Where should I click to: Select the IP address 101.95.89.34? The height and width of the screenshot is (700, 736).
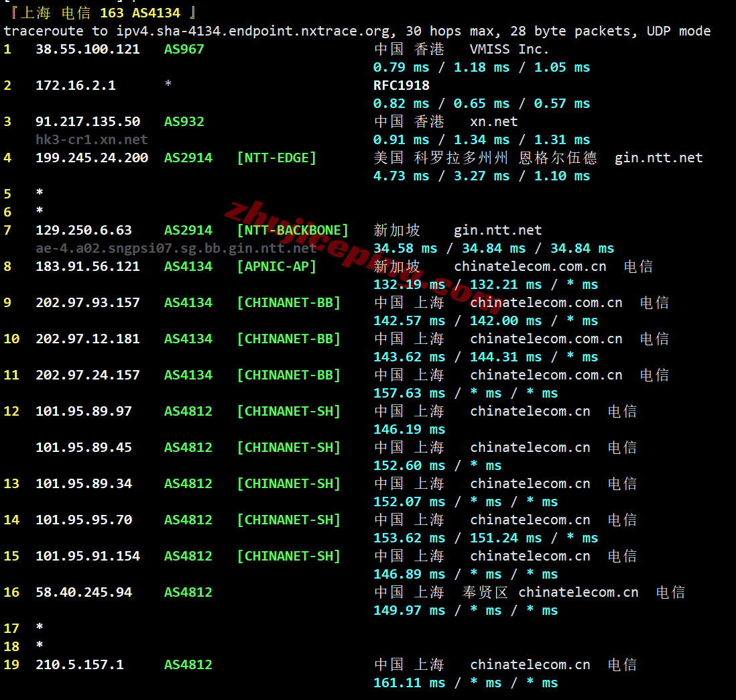coord(84,483)
